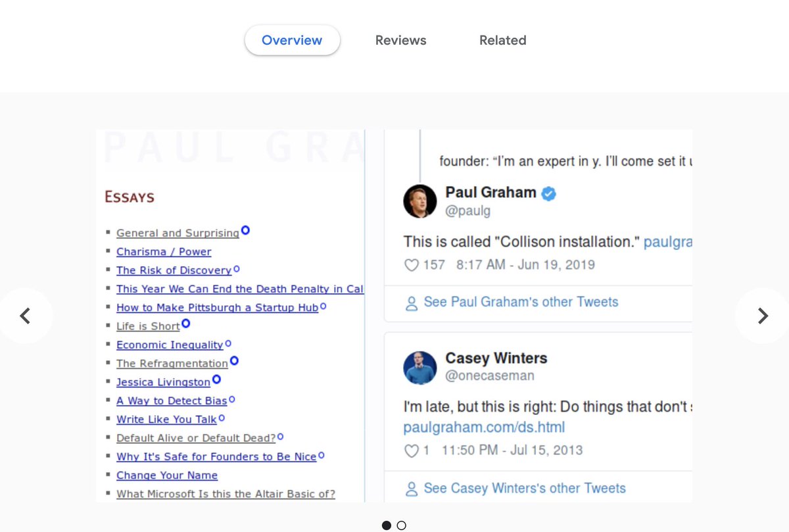Click the person icon beside See Casey Winters's other Tweets

coord(412,489)
